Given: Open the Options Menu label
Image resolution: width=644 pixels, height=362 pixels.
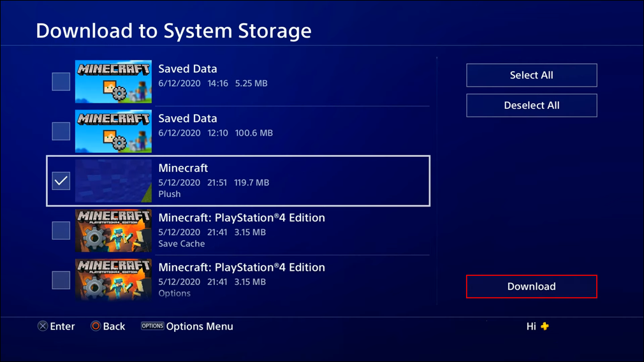Looking at the screenshot, I should (x=200, y=326).
